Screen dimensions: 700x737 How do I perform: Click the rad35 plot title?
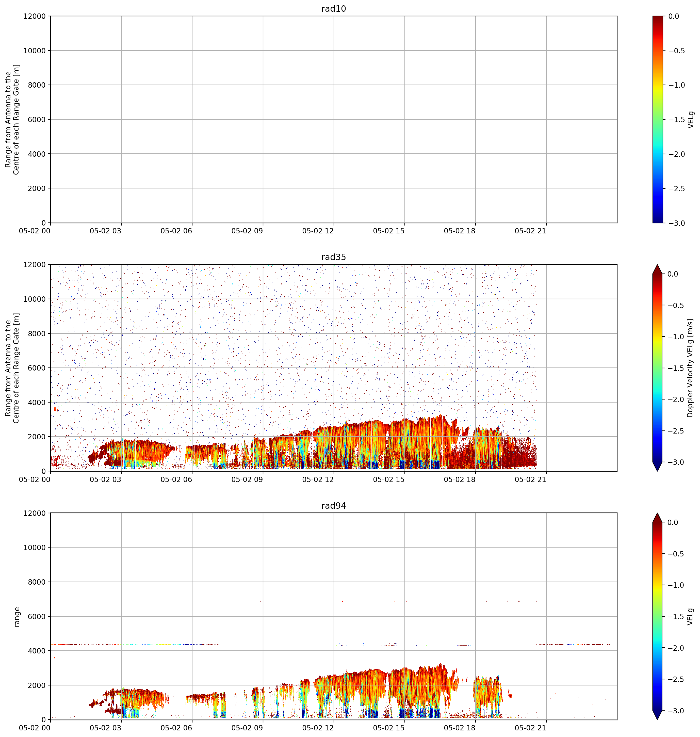point(334,257)
